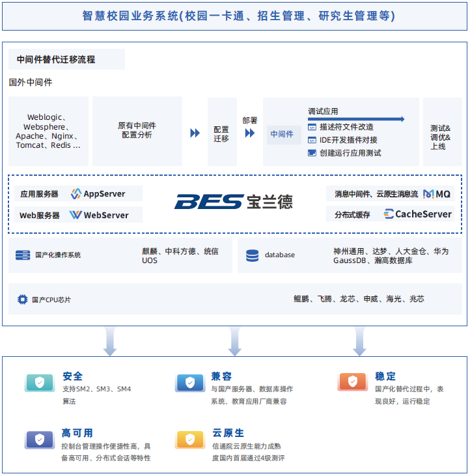Click the 稳定 orange shield icon
470x476 pixels.
(353, 382)
